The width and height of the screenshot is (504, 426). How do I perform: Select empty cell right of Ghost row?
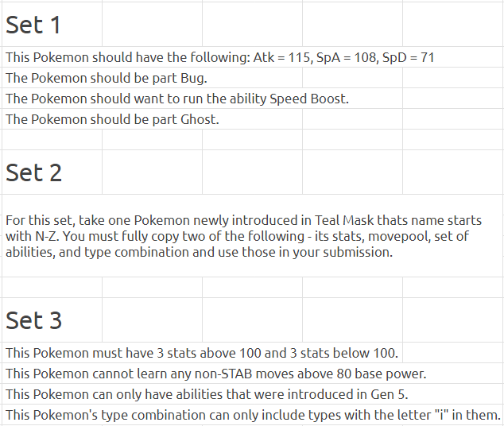(x=353, y=119)
